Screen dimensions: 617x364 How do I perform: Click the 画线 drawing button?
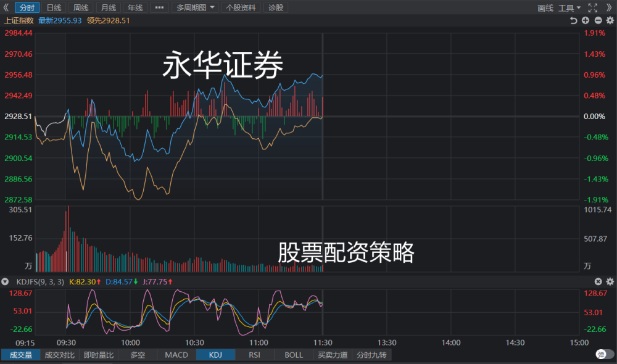click(545, 8)
